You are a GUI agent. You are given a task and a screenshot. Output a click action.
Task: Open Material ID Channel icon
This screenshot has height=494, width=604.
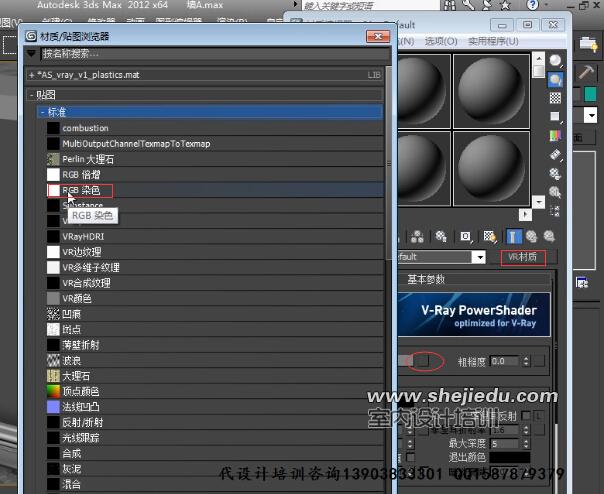coord(465,236)
